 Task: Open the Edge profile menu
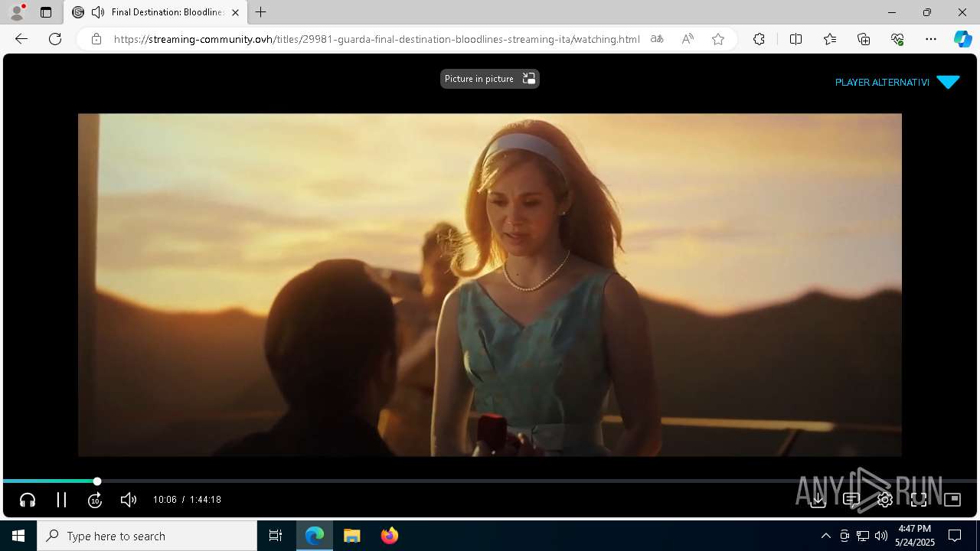17,12
